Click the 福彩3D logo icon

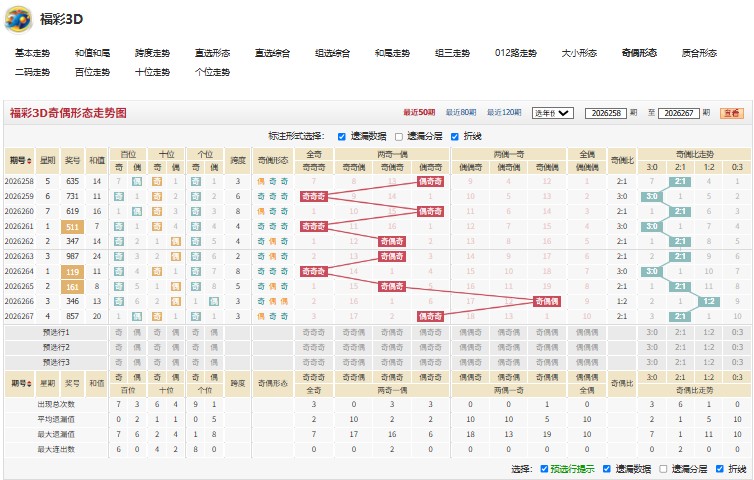[x=18, y=19]
